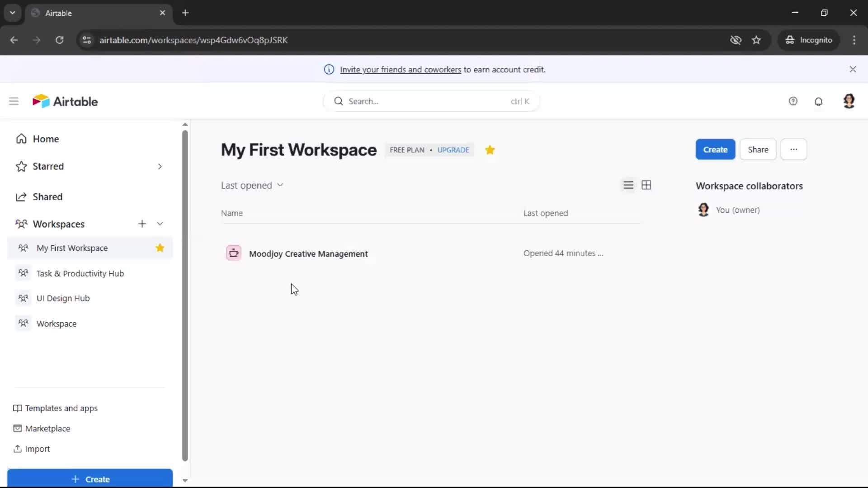The image size is (868, 488).
Task: Open Templates and apps
Action: point(55,408)
